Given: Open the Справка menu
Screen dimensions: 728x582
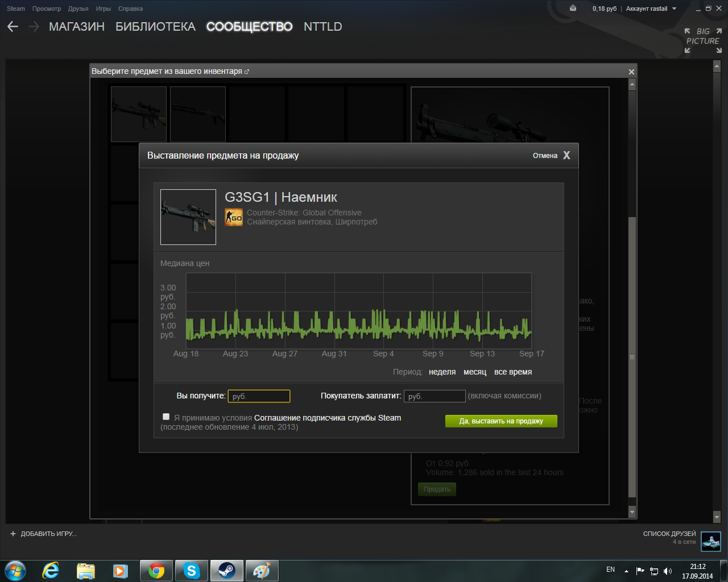Looking at the screenshot, I should pyautogui.click(x=131, y=9).
